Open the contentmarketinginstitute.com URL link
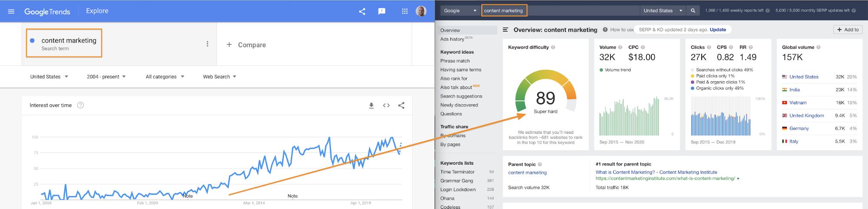868x209 pixels. (665, 178)
